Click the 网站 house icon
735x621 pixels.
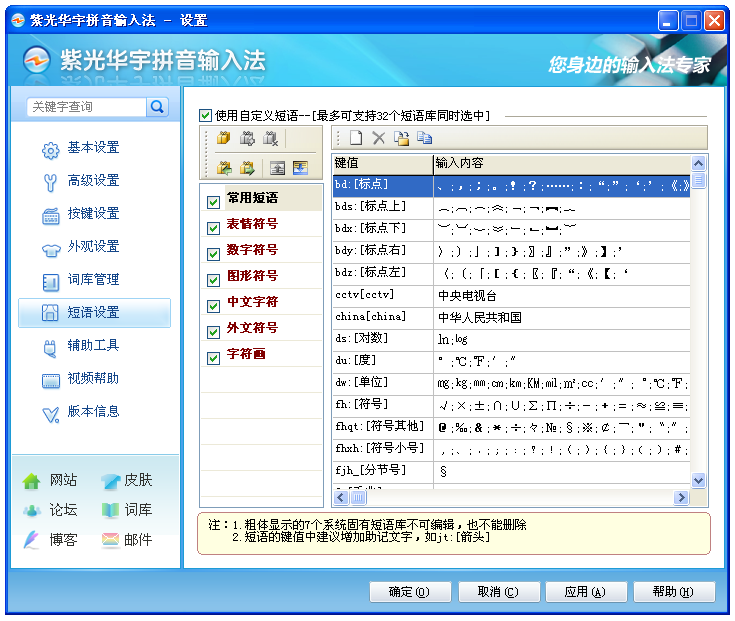point(31,481)
